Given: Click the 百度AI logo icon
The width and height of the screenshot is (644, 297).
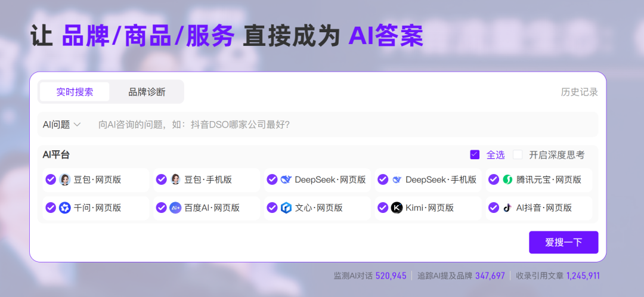Looking at the screenshot, I should [176, 208].
